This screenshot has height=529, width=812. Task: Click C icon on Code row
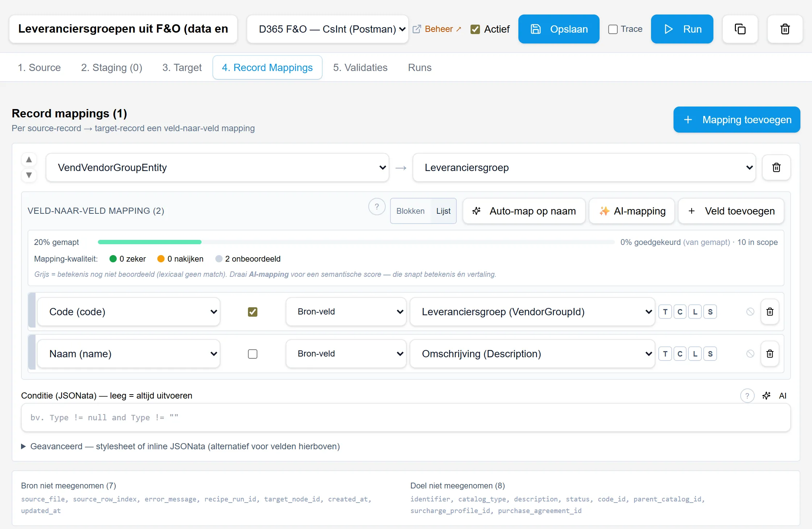[x=680, y=312]
